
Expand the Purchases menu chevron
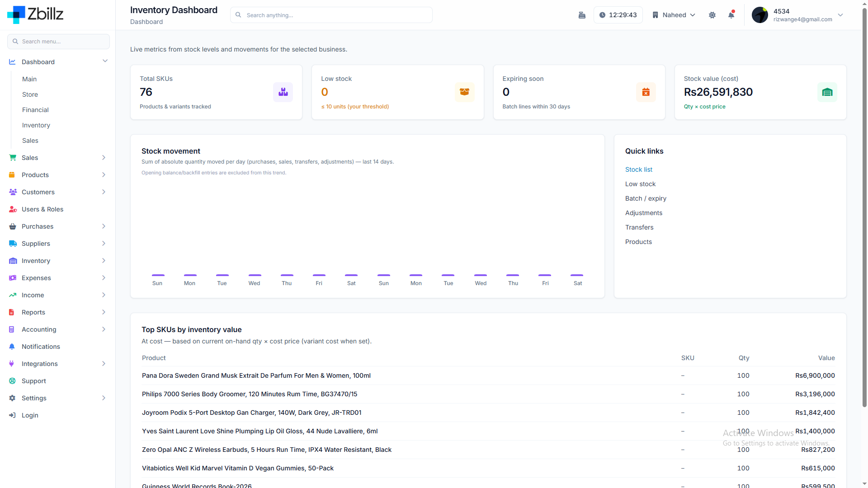(104, 226)
